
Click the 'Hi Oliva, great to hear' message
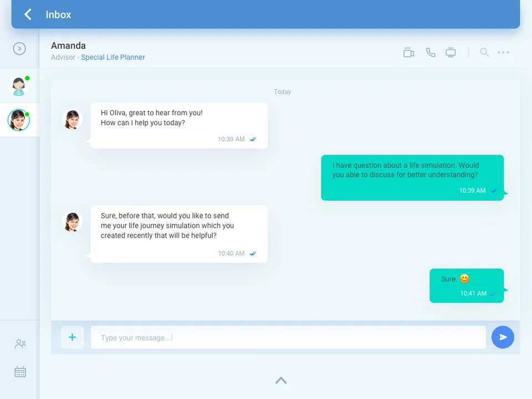(179, 126)
